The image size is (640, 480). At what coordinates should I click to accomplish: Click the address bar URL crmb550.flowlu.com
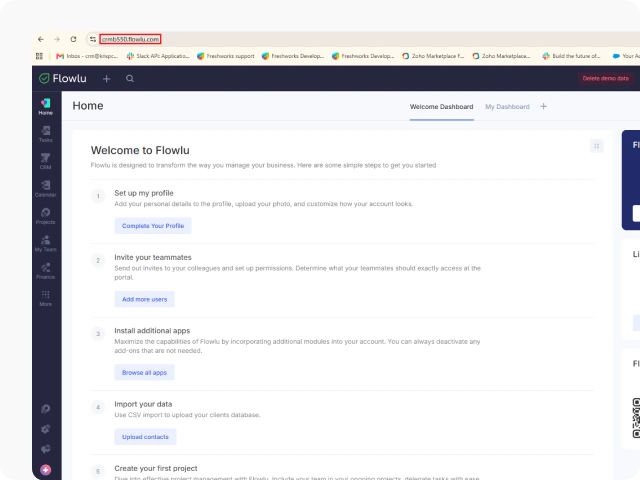[x=130, y=39]
